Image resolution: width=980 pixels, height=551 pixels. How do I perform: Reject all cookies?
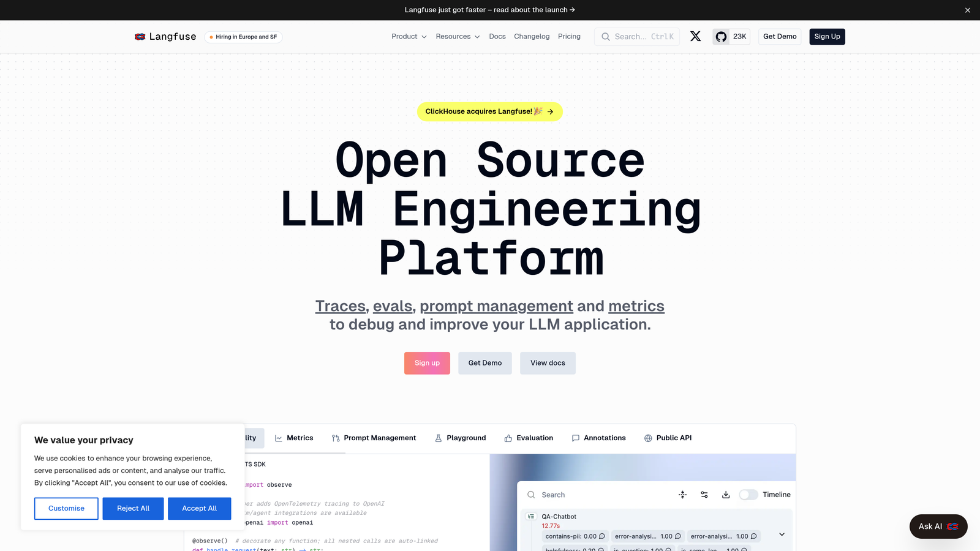[133, 508]
